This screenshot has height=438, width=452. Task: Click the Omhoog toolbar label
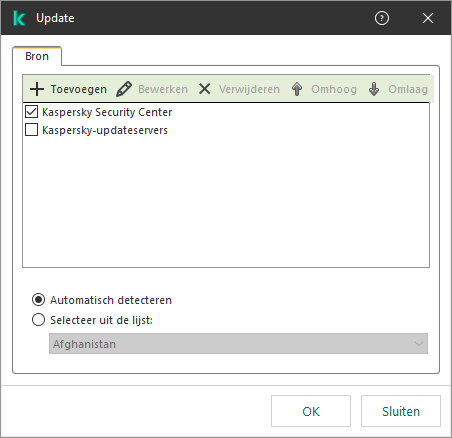pyautogui.click(x=334, y=89)
